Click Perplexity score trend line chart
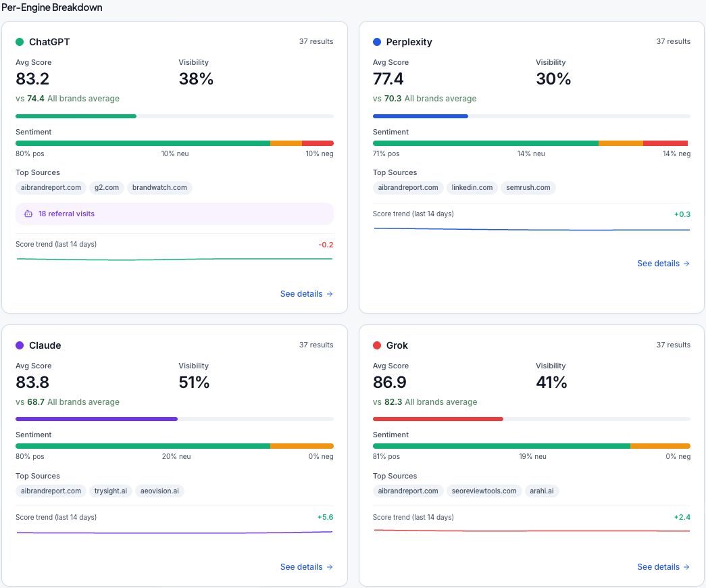The image size is (706, 588). [531, 229]
